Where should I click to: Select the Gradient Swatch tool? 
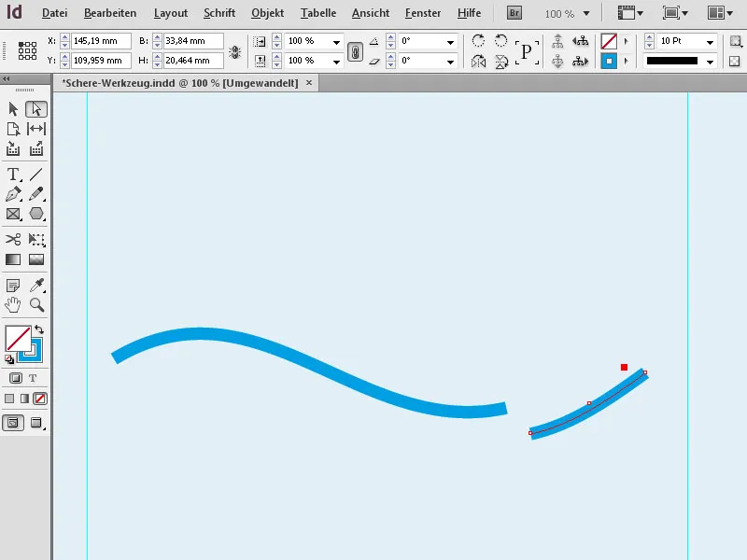[x=13, y=259]
